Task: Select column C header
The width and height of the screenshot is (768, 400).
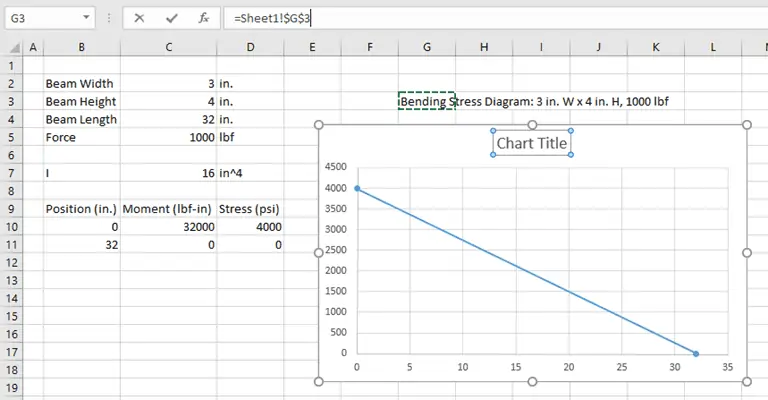Action: click(x=168, y=47)
